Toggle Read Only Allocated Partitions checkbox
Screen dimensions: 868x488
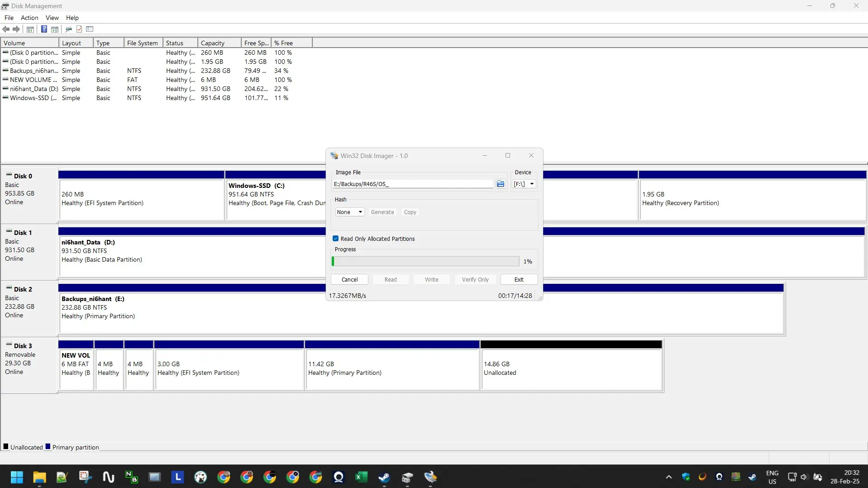[x=336, y=239]
